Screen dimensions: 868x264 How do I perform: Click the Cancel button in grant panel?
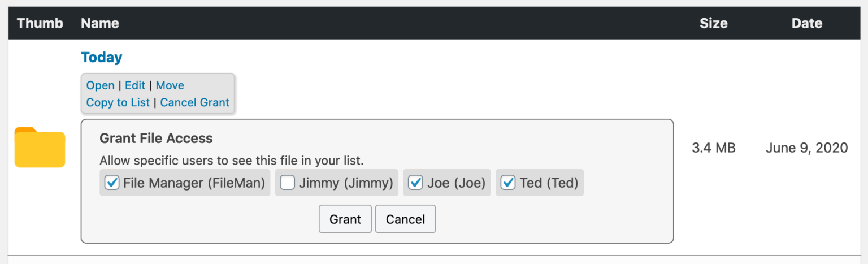pyautogui.click(x=405, y=219)
